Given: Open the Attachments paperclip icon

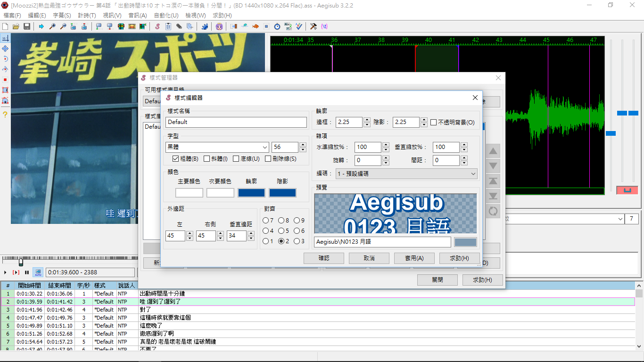Looking at the screenshot, I should coord(179,26).
